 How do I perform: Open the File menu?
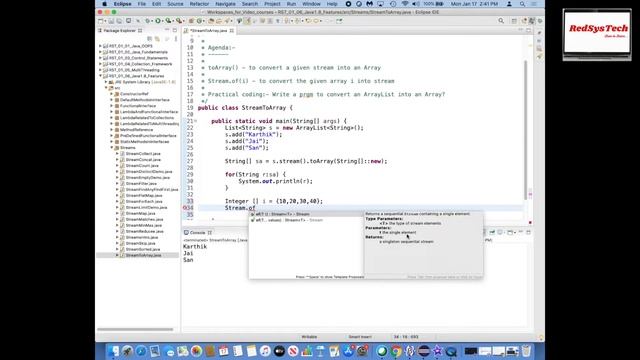tap(142, 4)
